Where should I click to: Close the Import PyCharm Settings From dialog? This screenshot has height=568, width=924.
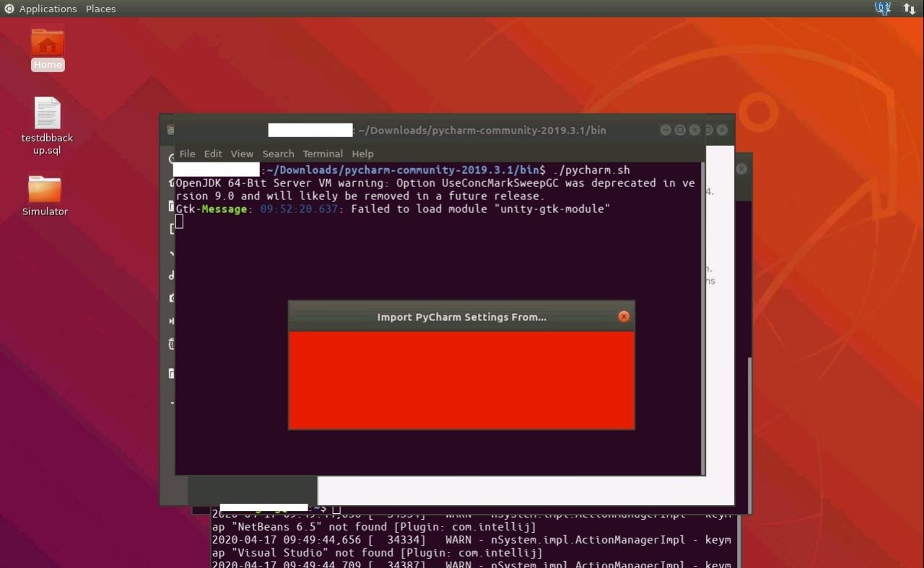(x=624, y=317)
